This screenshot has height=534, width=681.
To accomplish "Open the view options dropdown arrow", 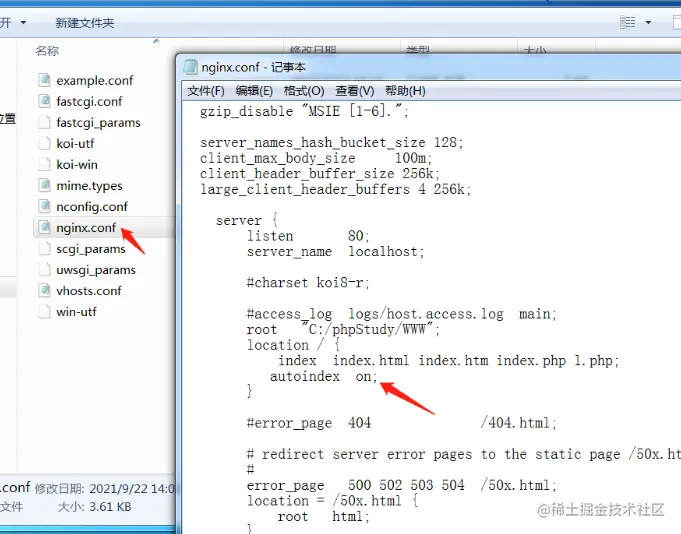I will (648, 22).
